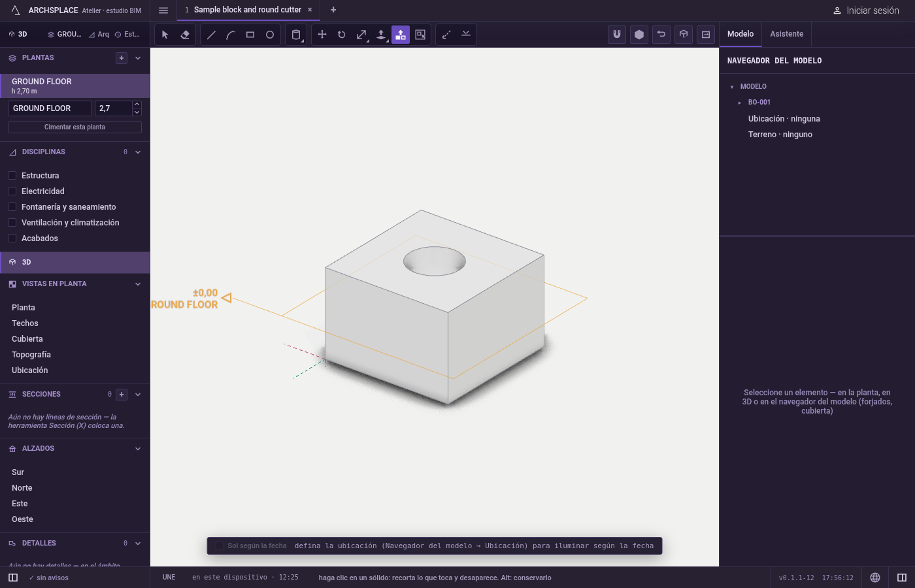Screen dimensions: 915x588
Task: Open the Modelo tab
Action: coord(740,34)
